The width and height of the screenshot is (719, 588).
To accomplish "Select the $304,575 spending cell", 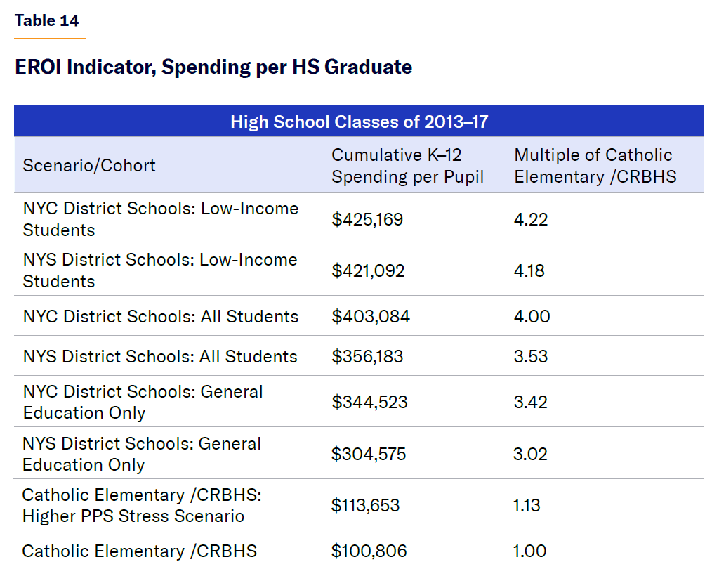I will coord(369,454).
